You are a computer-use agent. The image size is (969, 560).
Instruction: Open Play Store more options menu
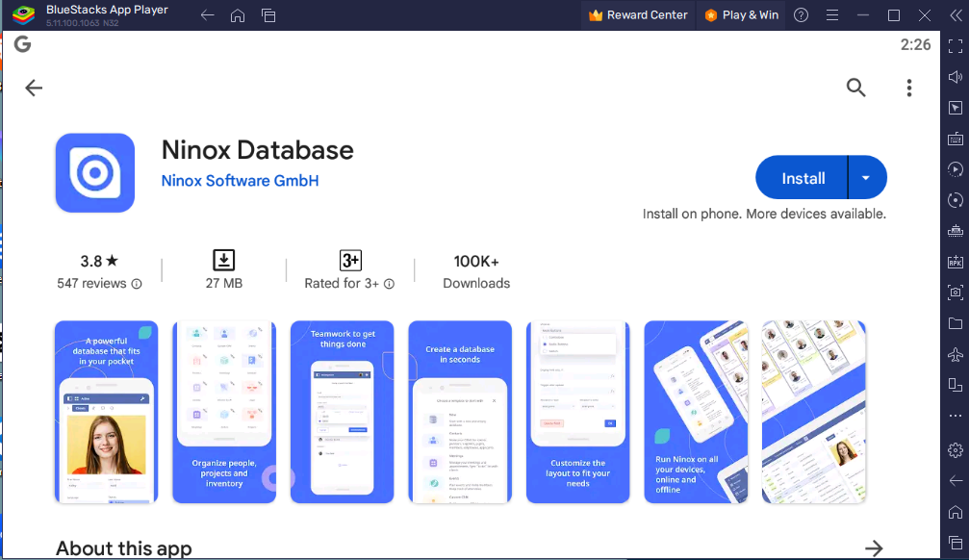click(909, 88)
